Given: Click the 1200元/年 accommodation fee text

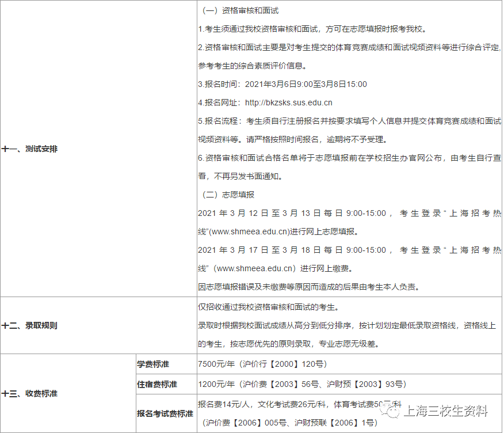Looking at the screenshot, I should pos(215,384).
